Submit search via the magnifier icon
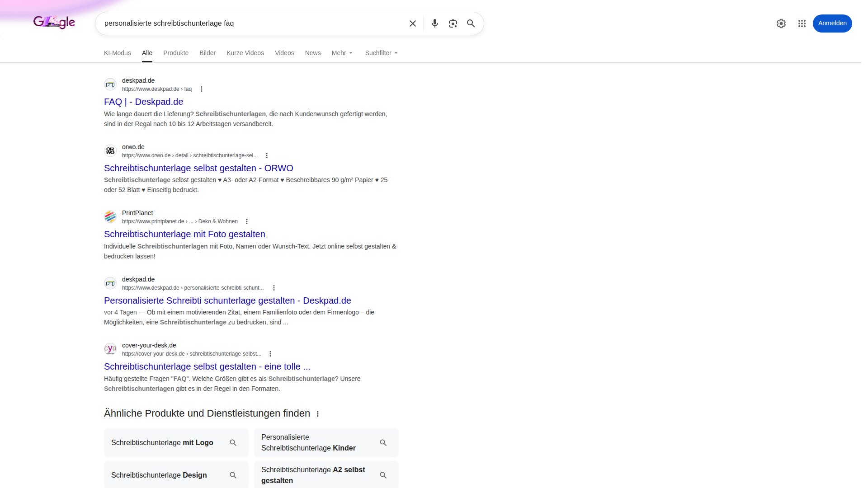Image resolution: width=868 pixels, height=488 pixels. click(x=471, y=23)
